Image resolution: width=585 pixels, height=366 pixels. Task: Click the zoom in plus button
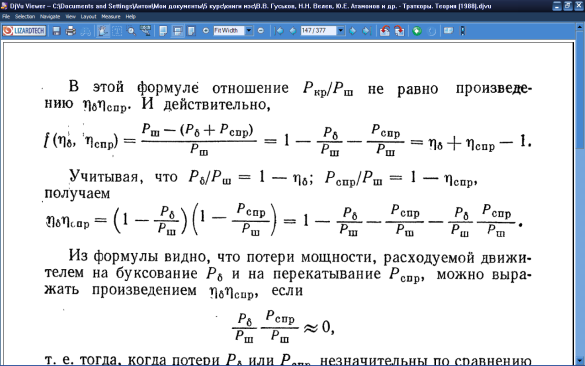(206, 31)
